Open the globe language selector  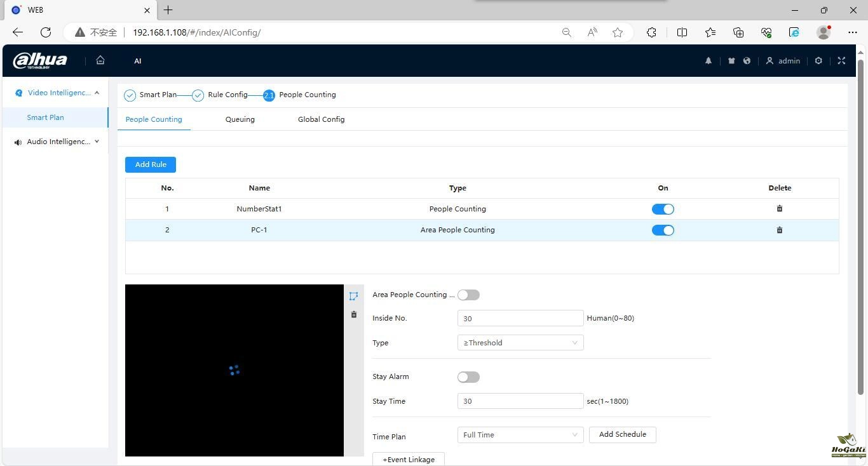[747, 61]
